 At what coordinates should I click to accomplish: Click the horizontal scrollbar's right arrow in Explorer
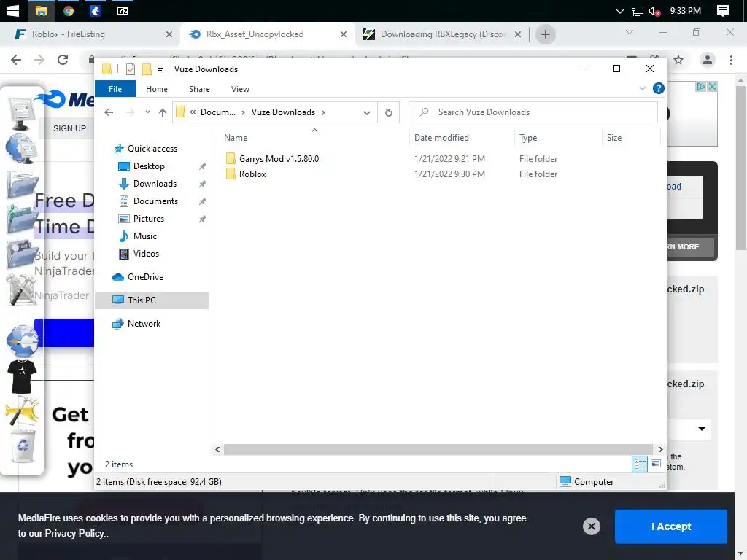click(x=660, y=449)
